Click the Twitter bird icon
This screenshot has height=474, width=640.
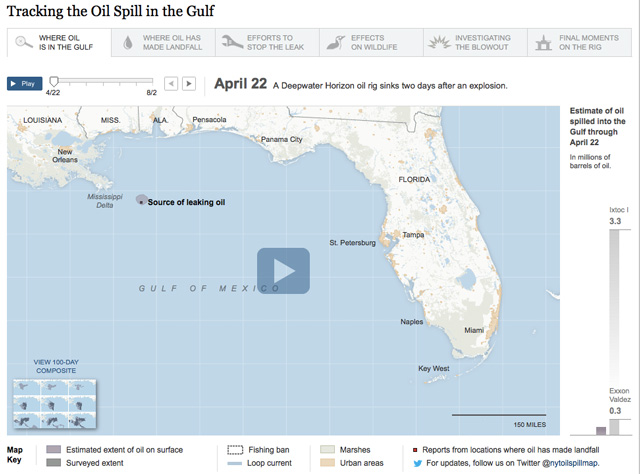click(x=417, y=463)
